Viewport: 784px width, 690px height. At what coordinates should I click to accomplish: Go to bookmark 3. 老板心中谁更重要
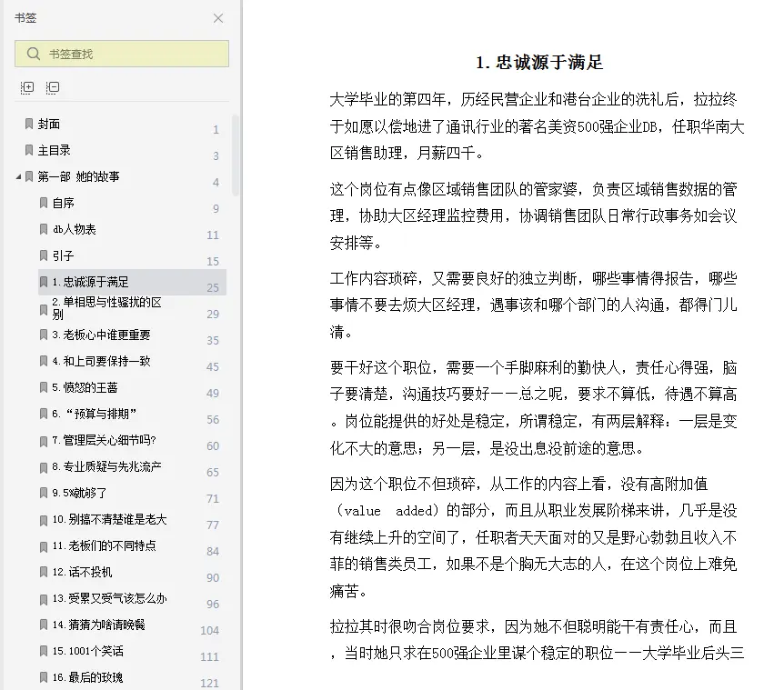(101, 335)
